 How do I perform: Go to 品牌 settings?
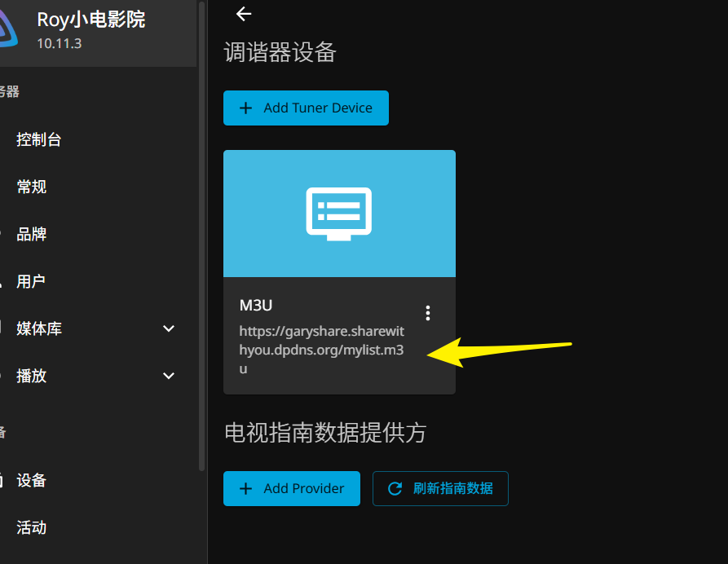point(32,234)
